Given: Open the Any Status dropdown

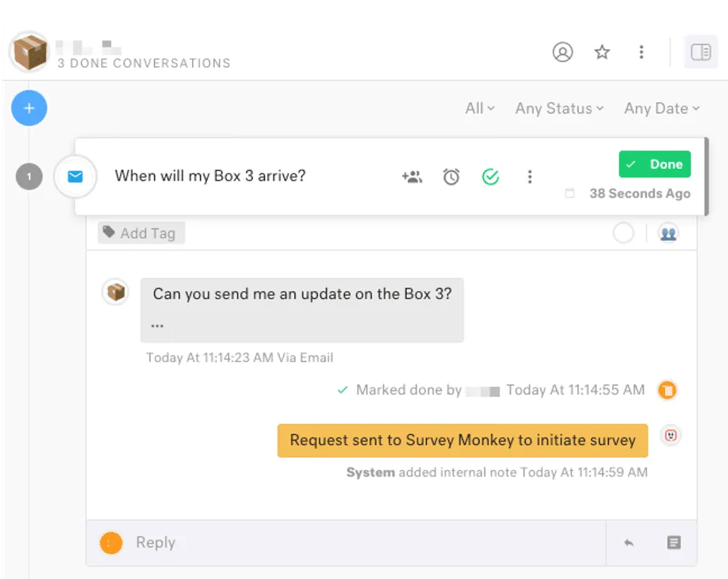Looking at the screenshot, I should pyautogui.click(x=559, y=109).
